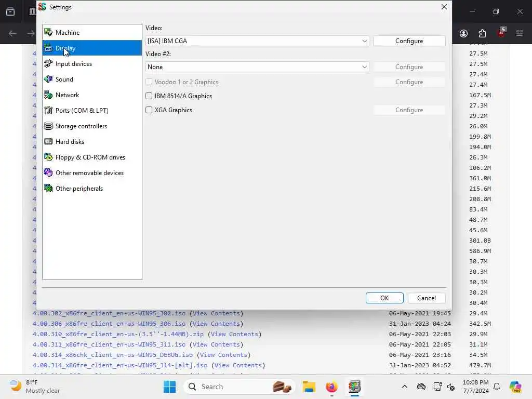The width and height of the screenshot is (532, 399).
Task: Click the taskbar Search box
Action: click(239, 387)
